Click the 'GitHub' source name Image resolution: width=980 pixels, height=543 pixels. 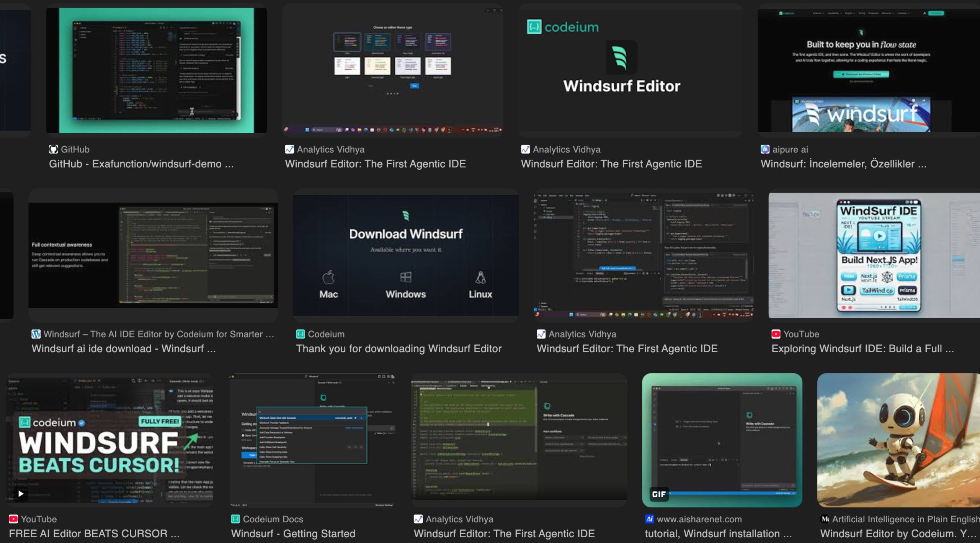pyautogui.click(x=75, y=149)
